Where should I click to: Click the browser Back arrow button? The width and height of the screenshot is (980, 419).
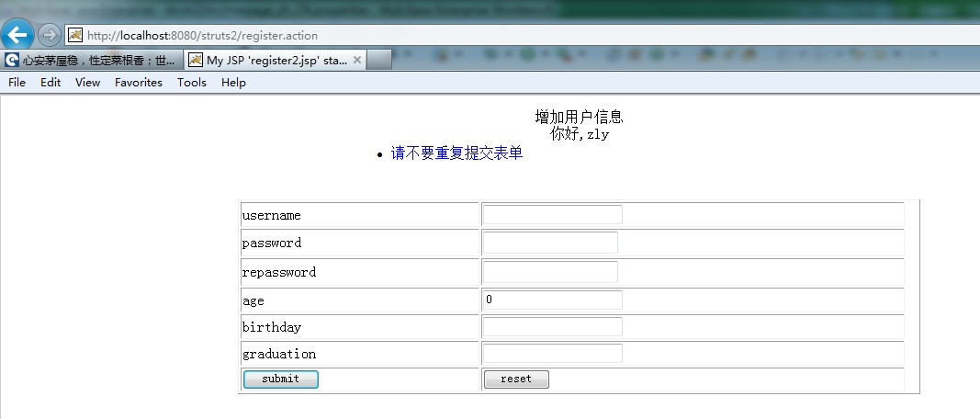coord(17,35)
